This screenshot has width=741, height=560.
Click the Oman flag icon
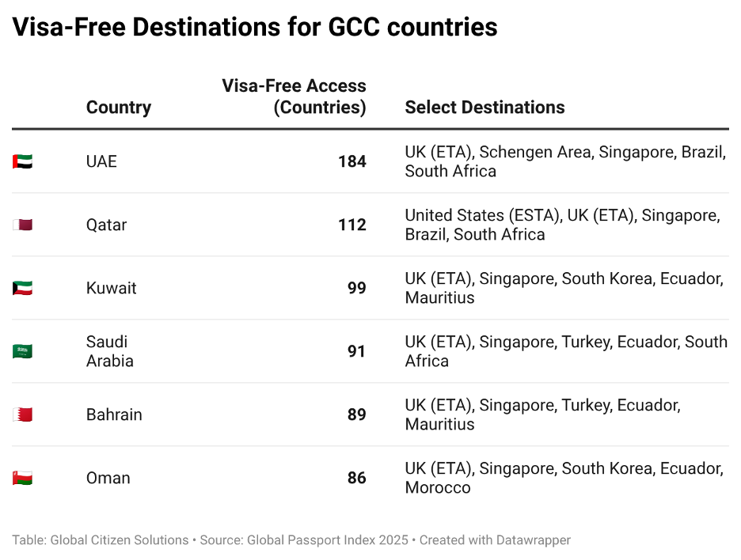(x=22, y=478)
